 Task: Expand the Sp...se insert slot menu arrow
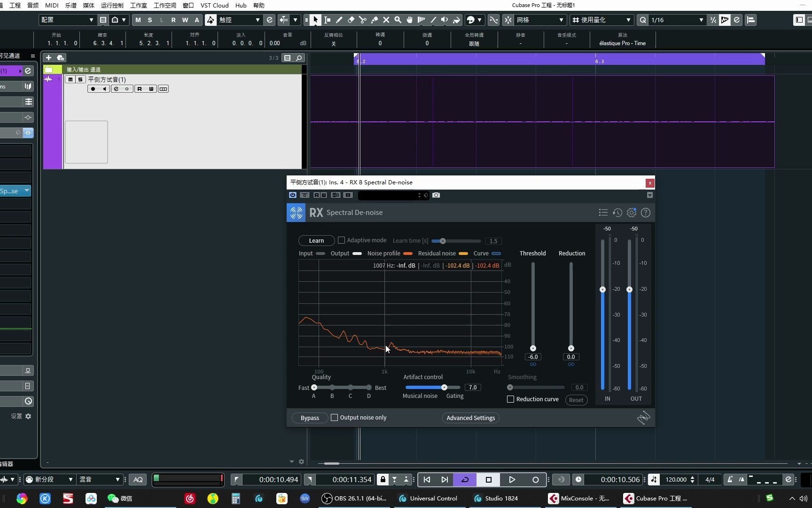[x=27, y=191]
